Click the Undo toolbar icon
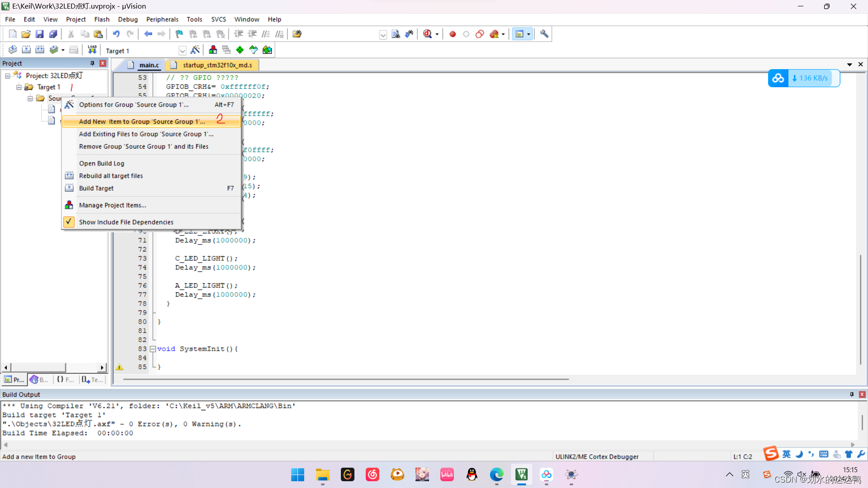The image size is (868, 488). tap(116, 34)
